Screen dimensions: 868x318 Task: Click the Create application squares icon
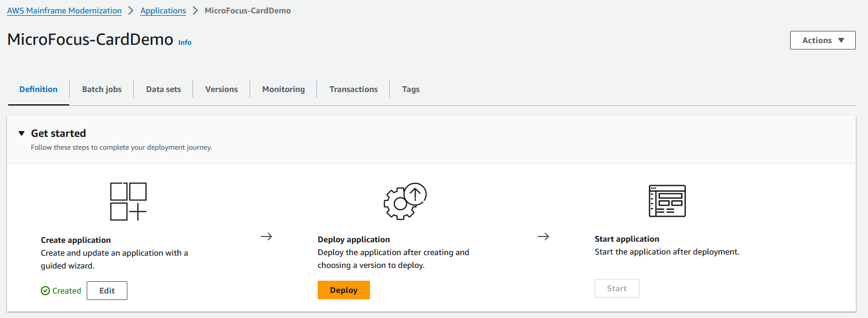coord(128,202)
